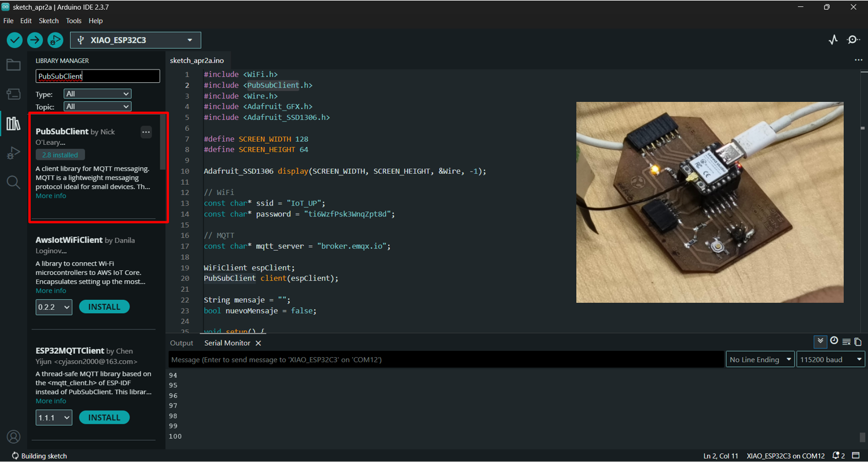This screenshot has width=868, height=462.
Task: Click the ssid "IoT_UP" code line
Action: [x=264, y=203]
